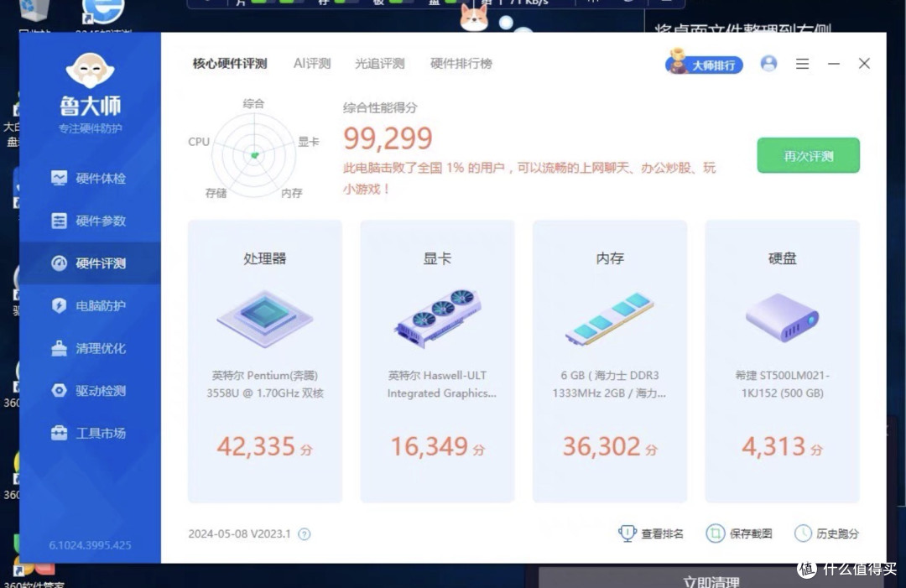Click overall score 99,299

point(388,138)
